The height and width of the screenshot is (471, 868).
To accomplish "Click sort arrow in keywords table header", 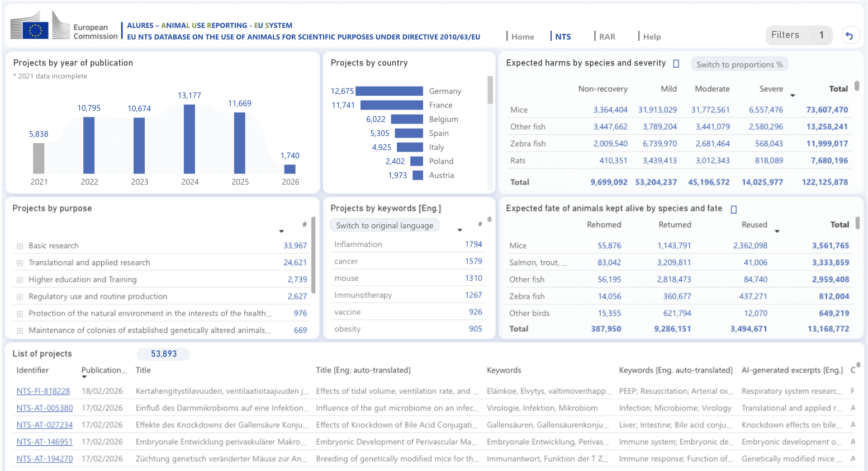I will (x=459, y=230).
